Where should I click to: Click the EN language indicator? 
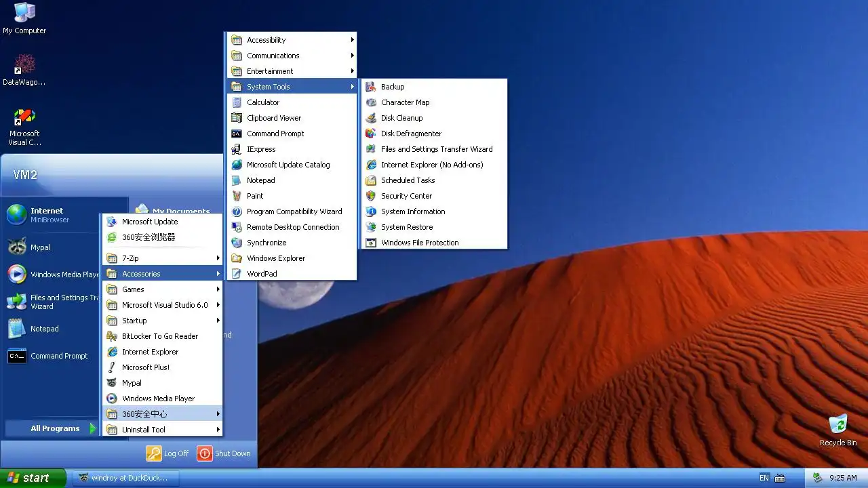click(764, 478)
